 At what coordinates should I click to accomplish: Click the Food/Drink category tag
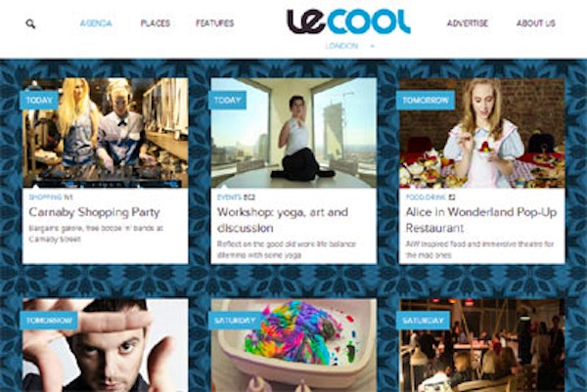click(426, 197)
